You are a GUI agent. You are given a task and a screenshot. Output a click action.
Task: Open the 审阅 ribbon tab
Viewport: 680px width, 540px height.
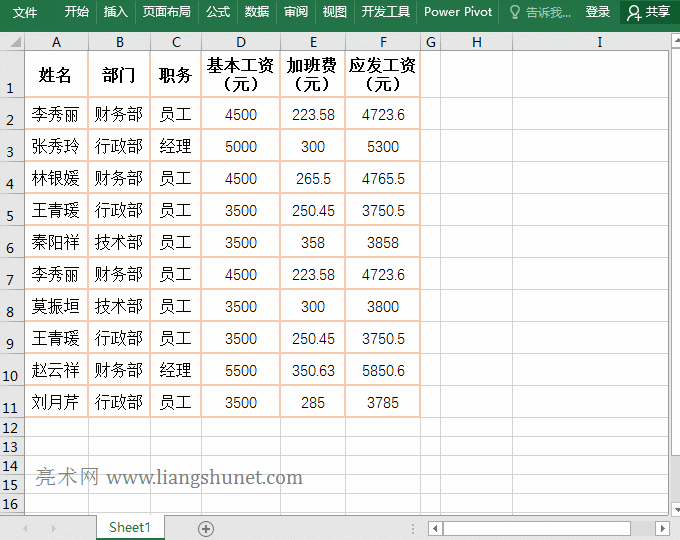click(x=296, y=12)
